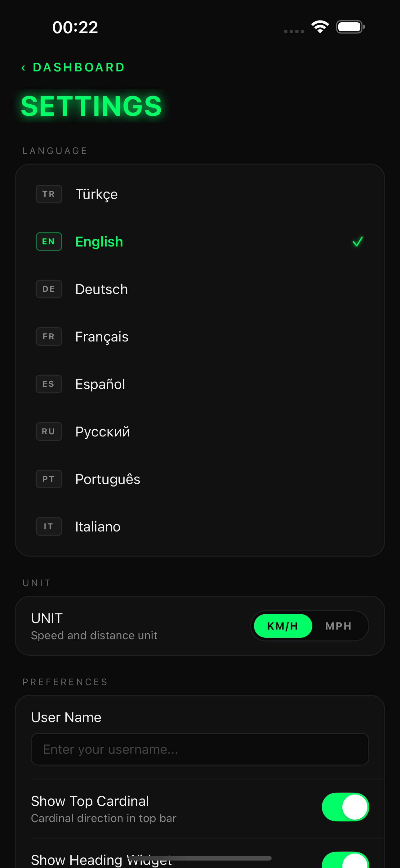The width and height of the screenshot is (400, 868).
Task: Select Deutsch from the language list
Action: point(200,289)
